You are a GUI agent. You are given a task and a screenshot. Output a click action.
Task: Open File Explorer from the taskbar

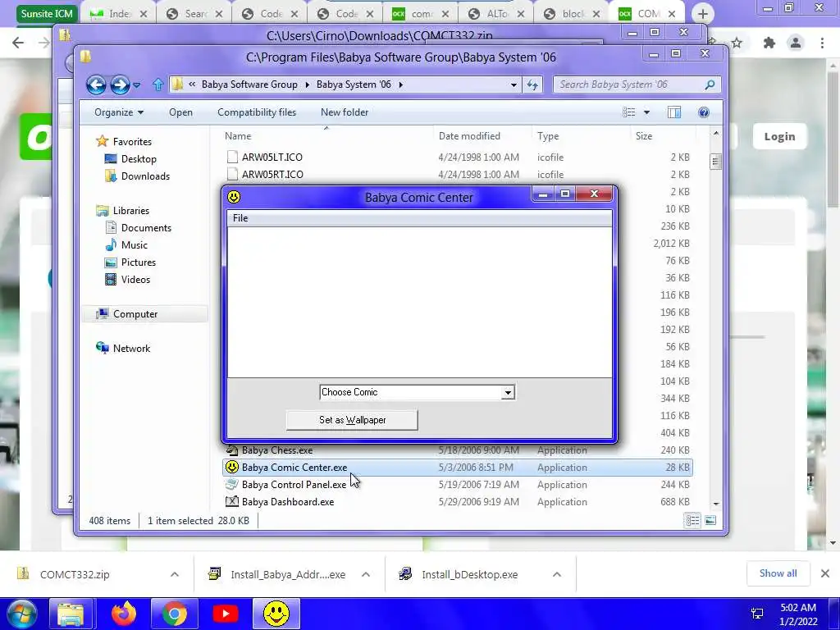[x=71, y=614]
